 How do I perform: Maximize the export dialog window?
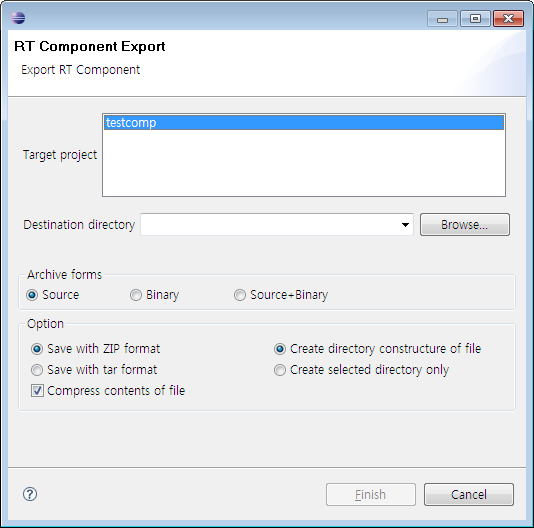point(475,19)
